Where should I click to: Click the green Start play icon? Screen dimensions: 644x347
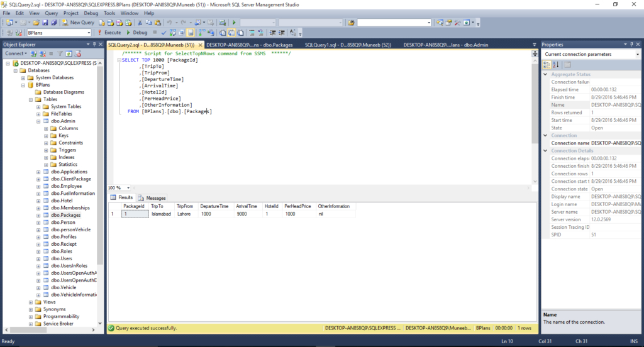pyautogui.click(x=234, y=23)
